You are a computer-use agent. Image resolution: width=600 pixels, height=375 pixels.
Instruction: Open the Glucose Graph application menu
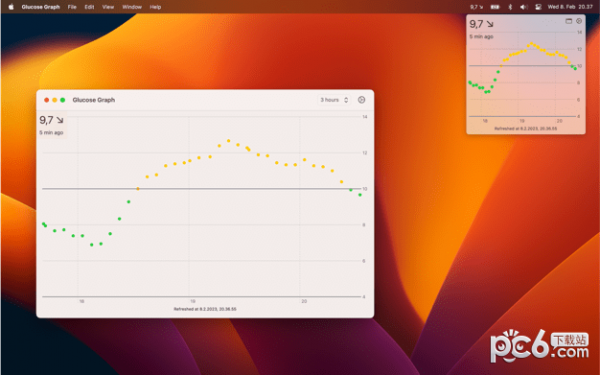[41, 7]
